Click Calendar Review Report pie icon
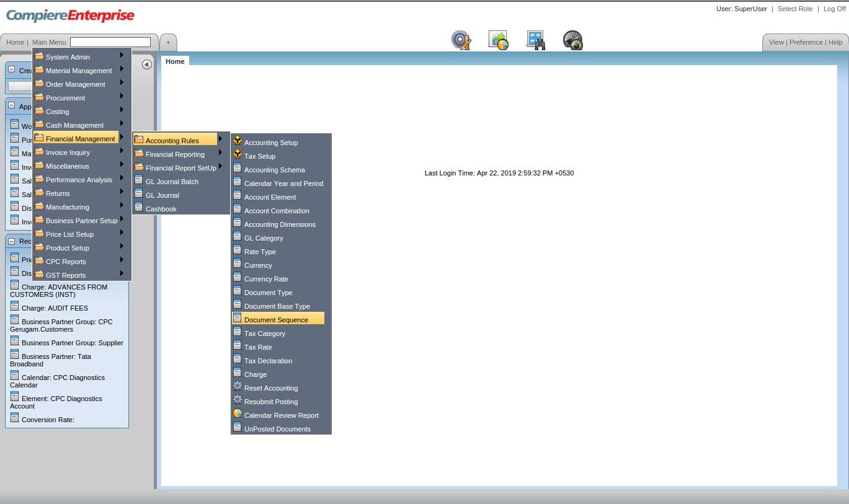Screen dimensions: 849x504 pyautogui.click(x=237, y=414)
